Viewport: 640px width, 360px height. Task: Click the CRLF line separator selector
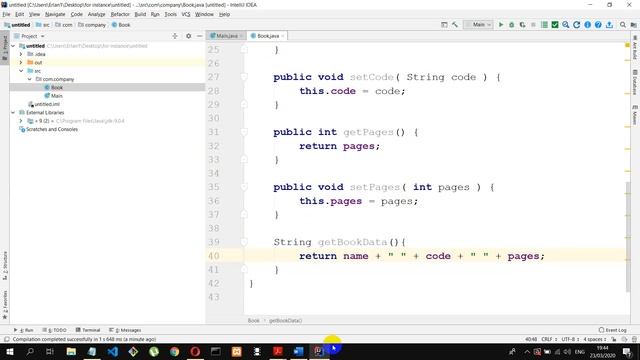point(549,339)
